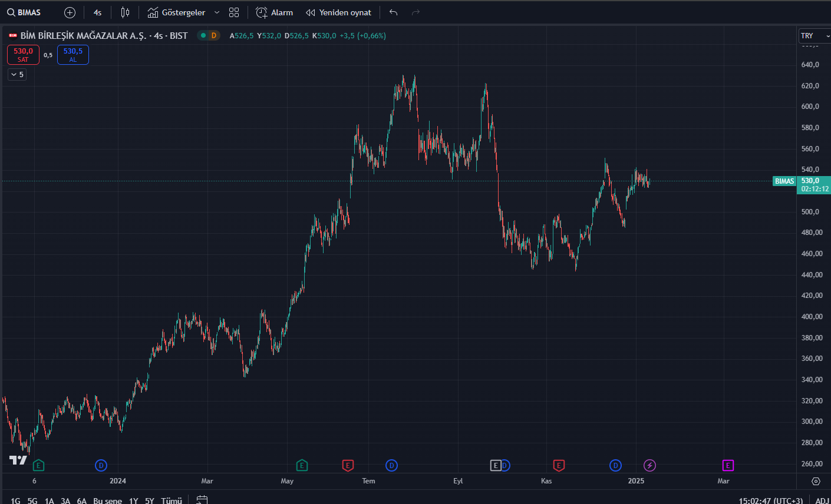Open the layout setup grid icon
Image resolution: width=831 pixels, height=504 pixels.
coord(234,12)
